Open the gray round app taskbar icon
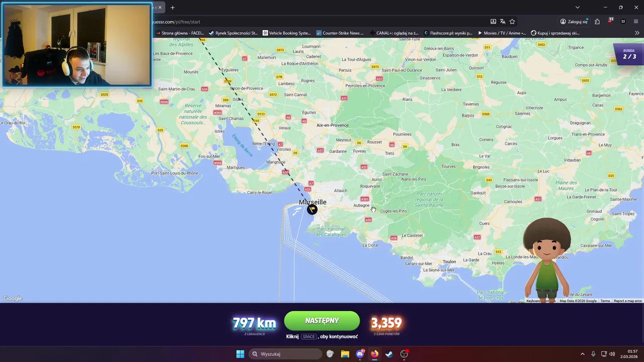The image size is (644, 362). (330, 354)
